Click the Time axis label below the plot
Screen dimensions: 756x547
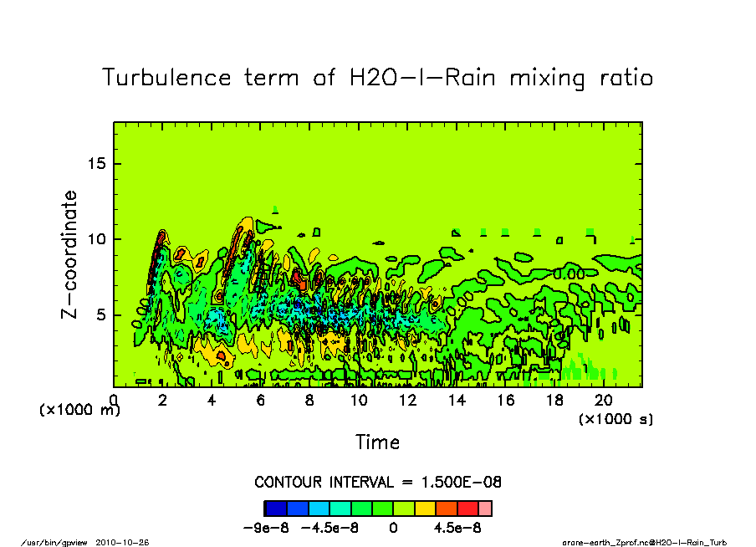pyautogui.click(x=378, y=442)
